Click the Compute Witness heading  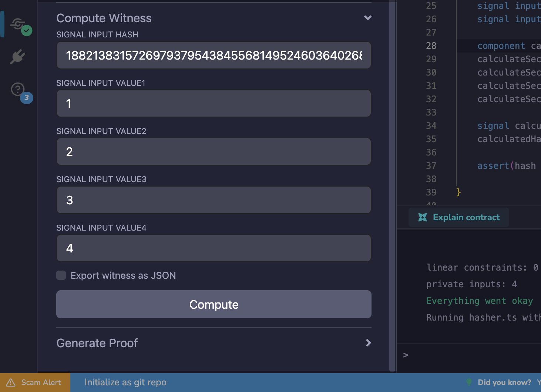pos(104,18)
